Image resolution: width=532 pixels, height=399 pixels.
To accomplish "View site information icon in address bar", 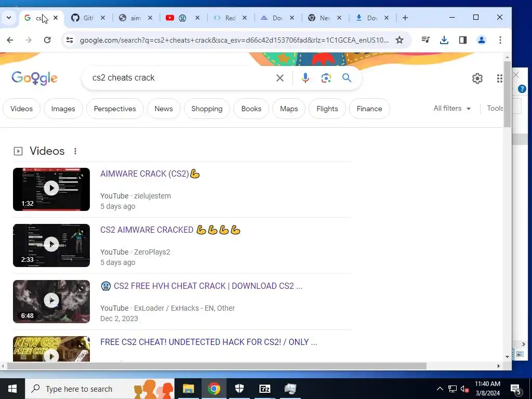I will click(x=70, y=40).
